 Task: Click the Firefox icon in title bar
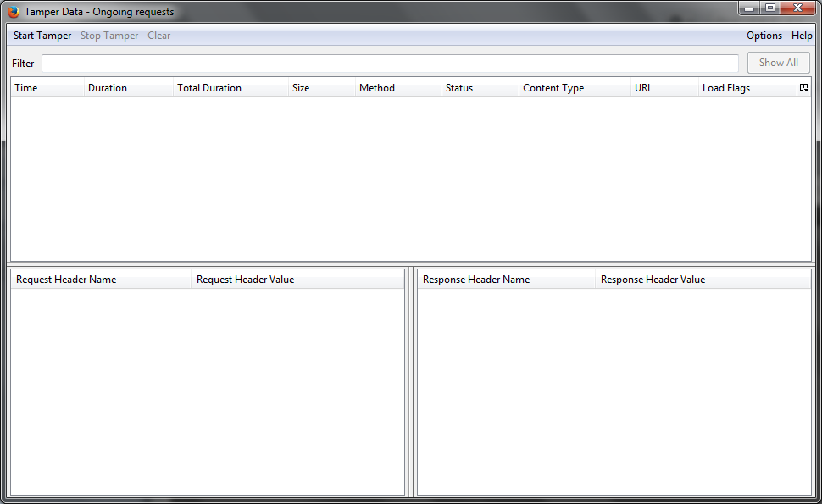[x=14, y=12]
